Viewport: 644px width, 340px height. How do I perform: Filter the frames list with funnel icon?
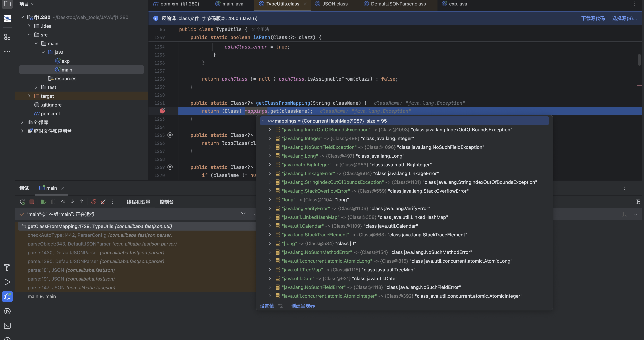(243, 214)
